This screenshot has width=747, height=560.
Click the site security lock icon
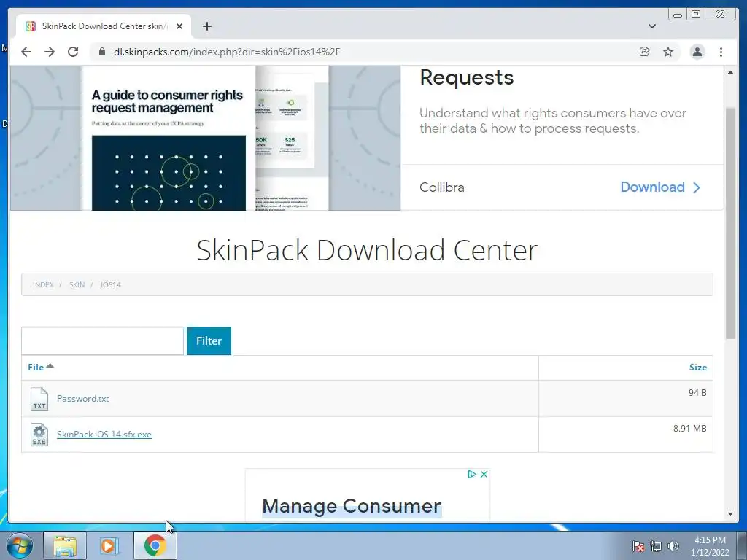click(102, 52)
